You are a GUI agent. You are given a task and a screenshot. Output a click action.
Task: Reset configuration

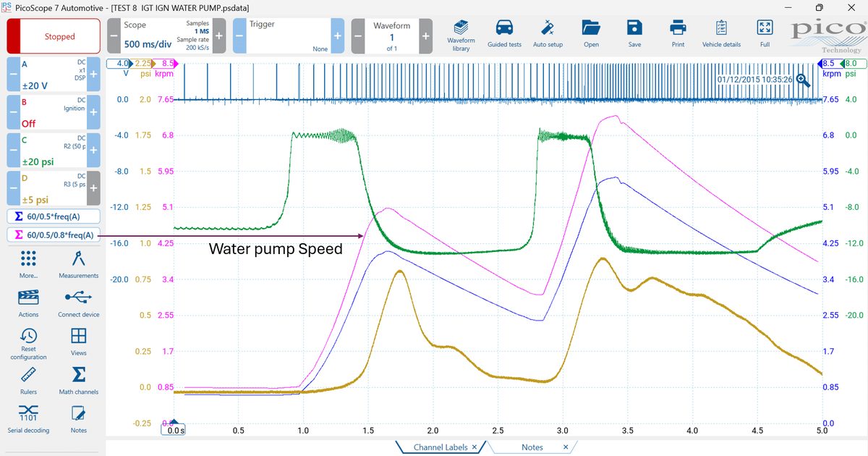pos(29,344)
